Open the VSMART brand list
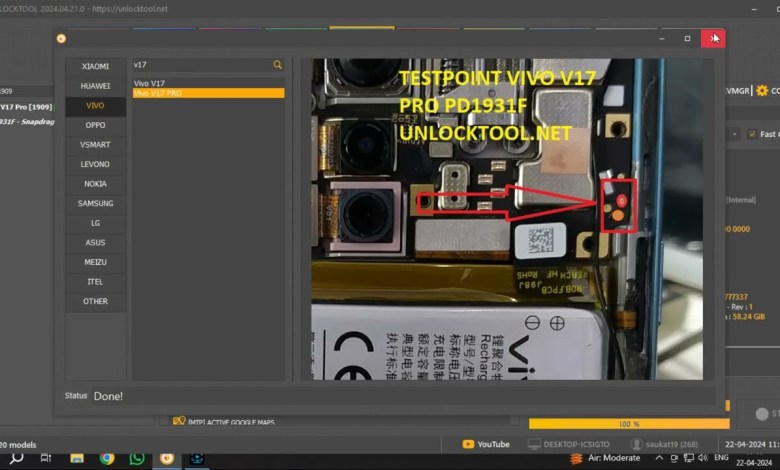Screen dimensions: 780x470 click(95, 145)
